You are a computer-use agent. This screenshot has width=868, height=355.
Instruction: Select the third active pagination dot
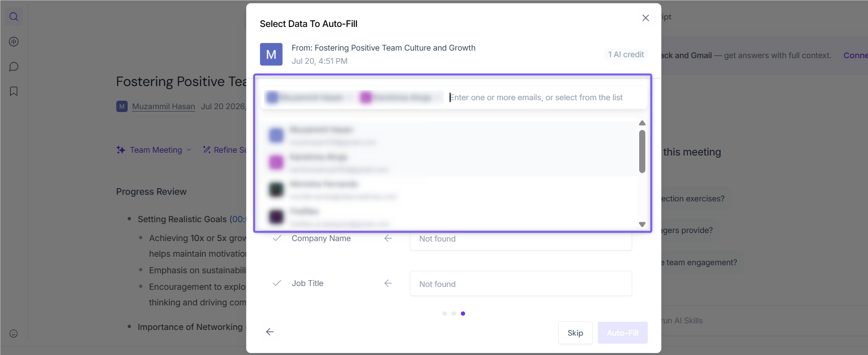pyautogui.click(x=463, y=313)
